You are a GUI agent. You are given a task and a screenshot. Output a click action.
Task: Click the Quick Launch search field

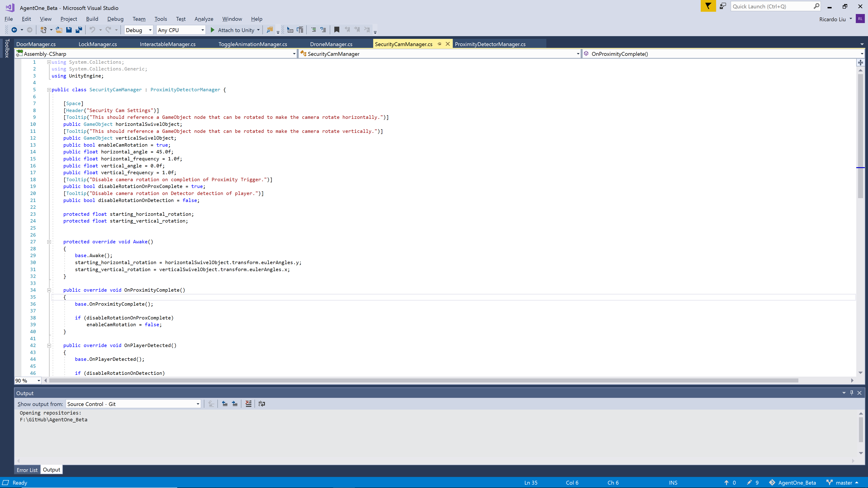tap(772, 6)
